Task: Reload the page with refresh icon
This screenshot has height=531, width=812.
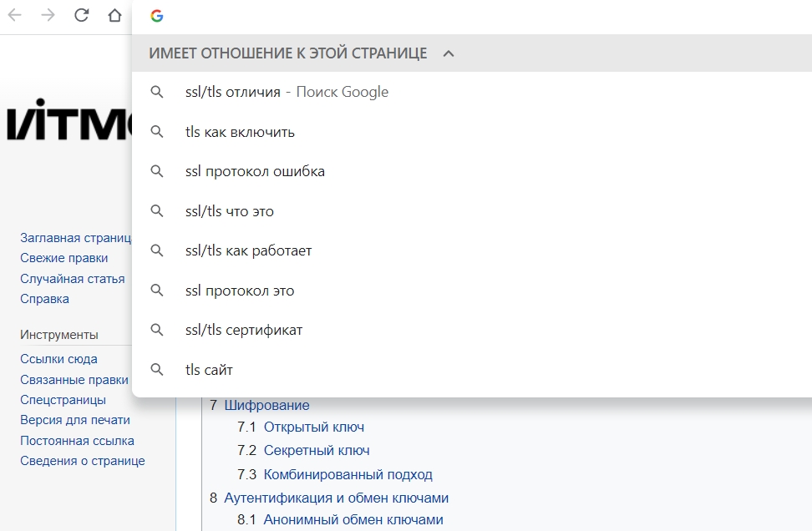Action: click(81, 16)
